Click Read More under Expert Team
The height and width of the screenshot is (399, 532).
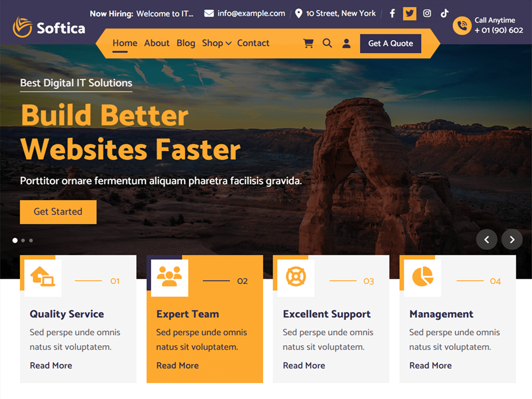[x=177, y=365]
